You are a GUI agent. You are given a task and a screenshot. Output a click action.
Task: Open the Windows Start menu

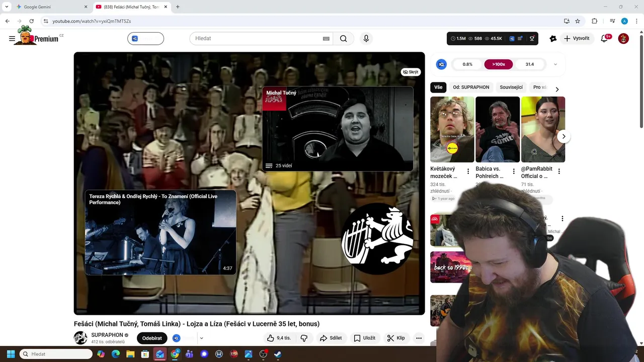pos(11,354)
